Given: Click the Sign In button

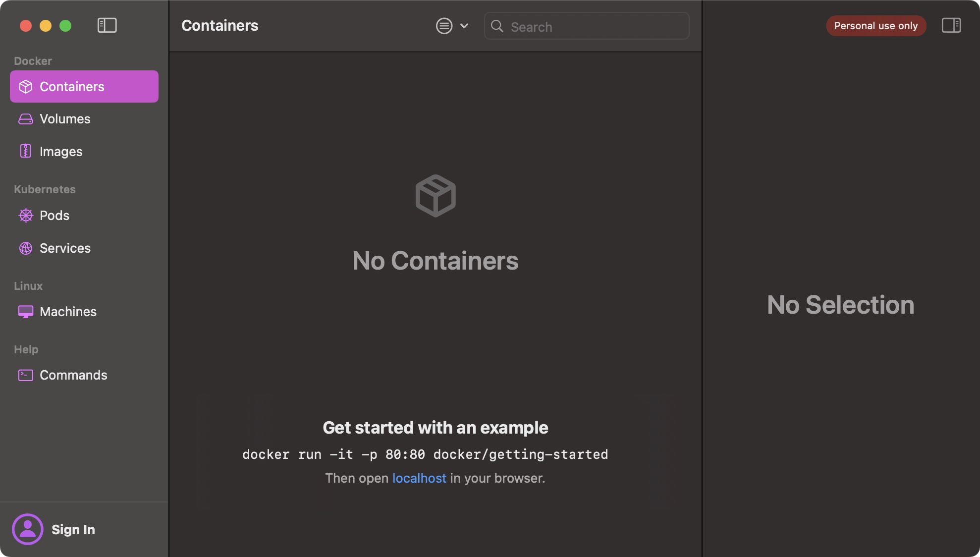Looking at the screenshot, I should (73, 529).
